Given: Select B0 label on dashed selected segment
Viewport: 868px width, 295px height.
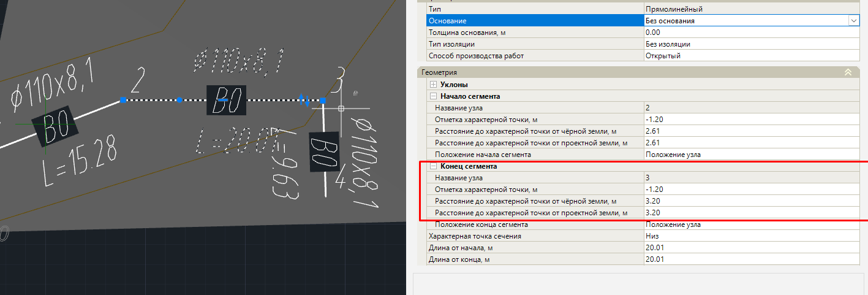Looking at the screenshot, I should pos(226,101).
